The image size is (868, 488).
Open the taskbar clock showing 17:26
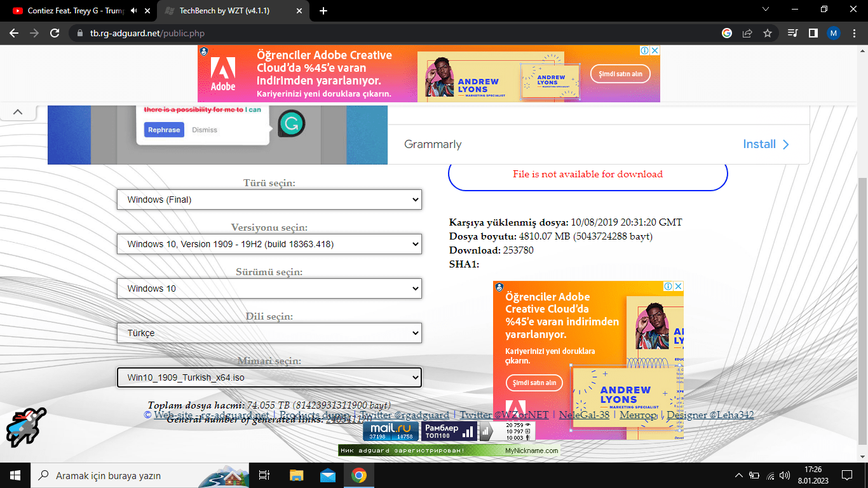(x=813, y=475)
